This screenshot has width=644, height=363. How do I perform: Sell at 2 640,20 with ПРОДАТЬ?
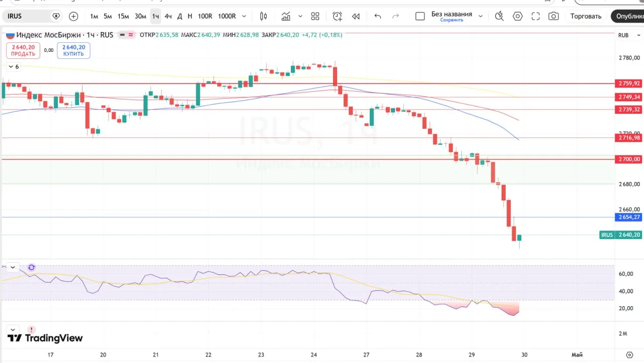pyautogui.click(x=23, y=50)
